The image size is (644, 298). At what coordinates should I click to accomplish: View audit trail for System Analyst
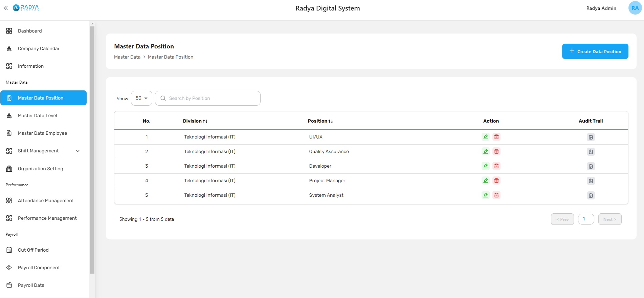(591, 195)
